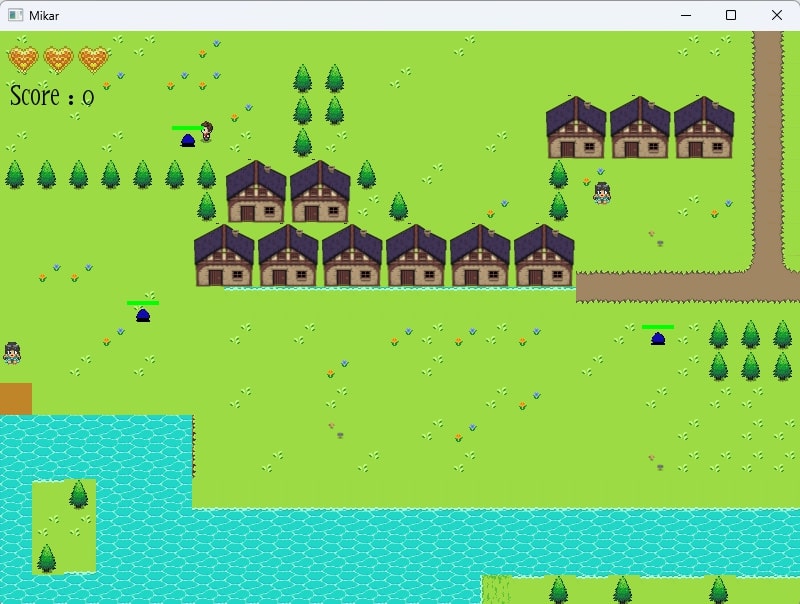Image resolution: width=800 pixels, height=604 pixels.
Task: Click the dark-haired villager below three houses
Action: [x=602, y=193]
